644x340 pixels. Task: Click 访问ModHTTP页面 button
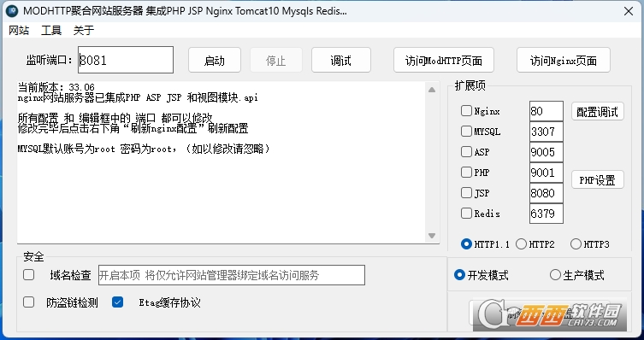444,61
